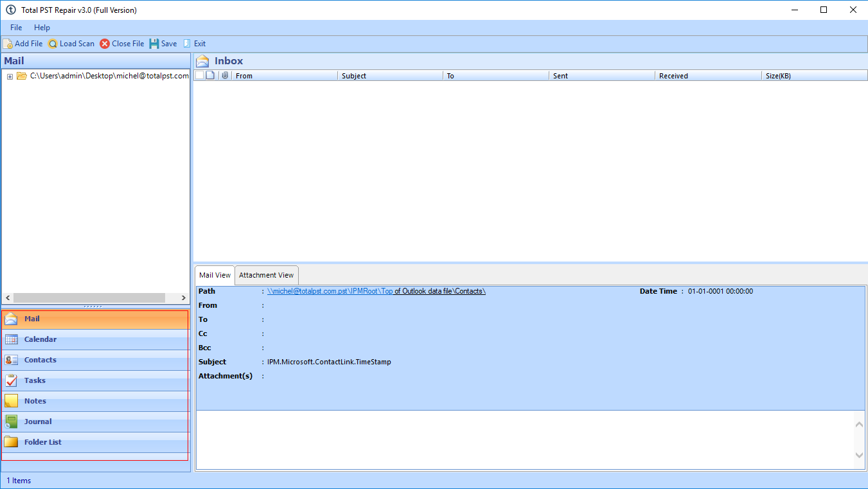The width and height of the screenshot is (868, 489).
Task: Click the Add File toolbar icon
Action: point(8,44)
